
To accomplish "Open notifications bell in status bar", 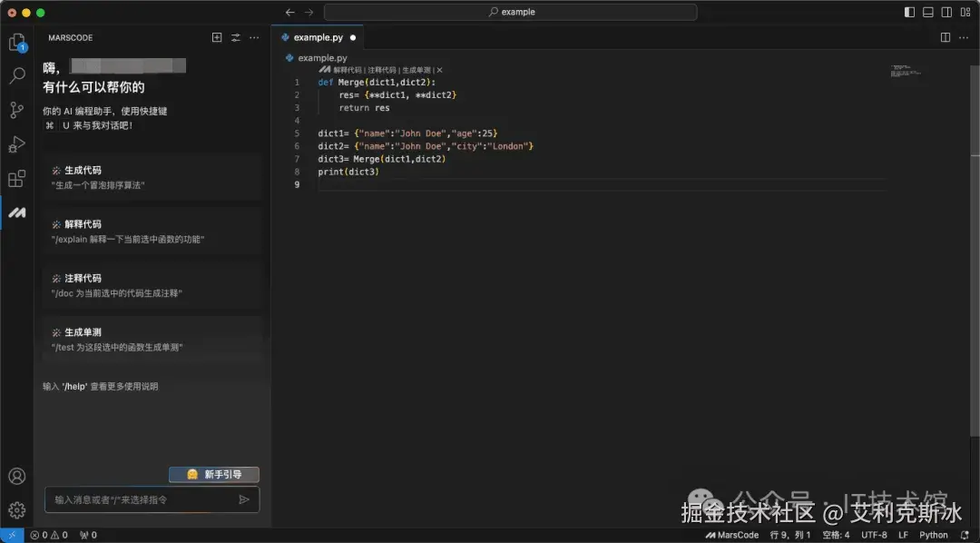I will [965, 535].
